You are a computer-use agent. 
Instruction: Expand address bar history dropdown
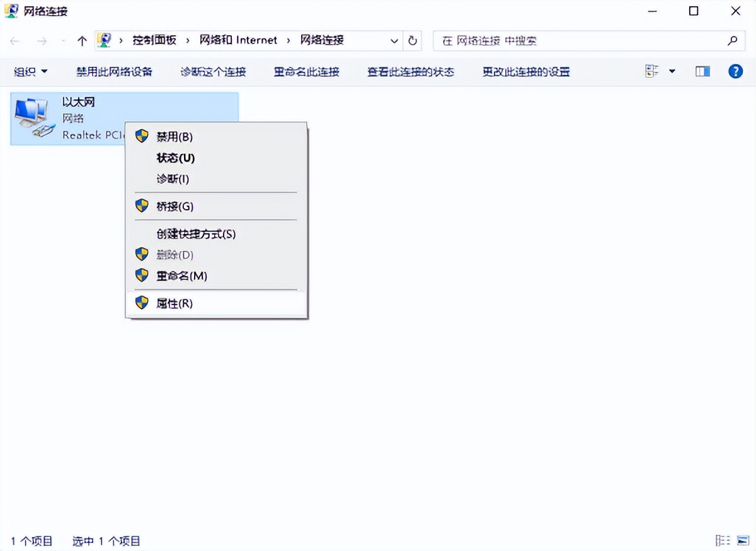pyautogui.click(x=394, y=40)
